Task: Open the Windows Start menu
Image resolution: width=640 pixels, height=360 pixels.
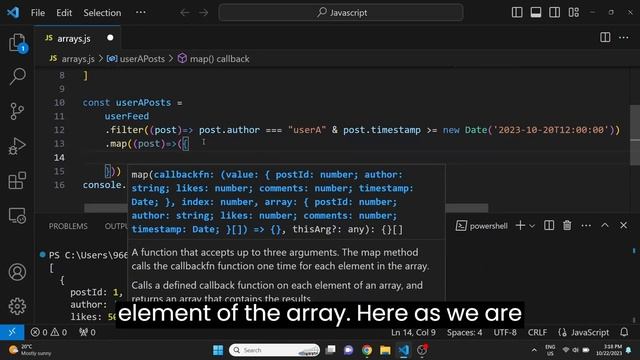Action: [x=218, y=350]
